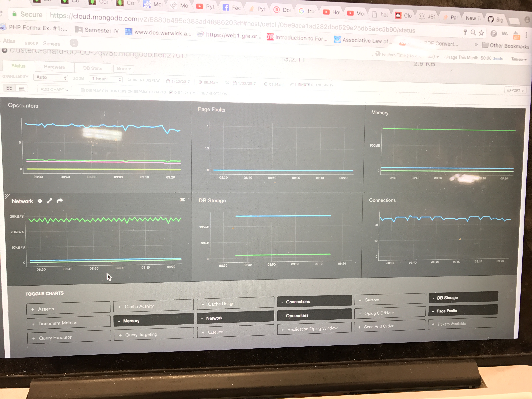The width and height of the screenshot is (532, 399).
Task: Enable display opcounters on separate charts
Action: [83, 90]
